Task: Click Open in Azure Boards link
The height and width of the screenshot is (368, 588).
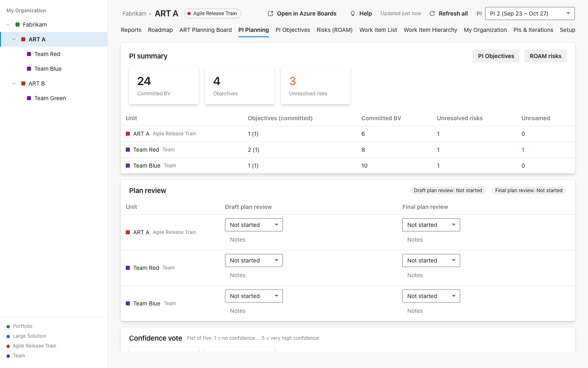Action: (x=302, y=13)
